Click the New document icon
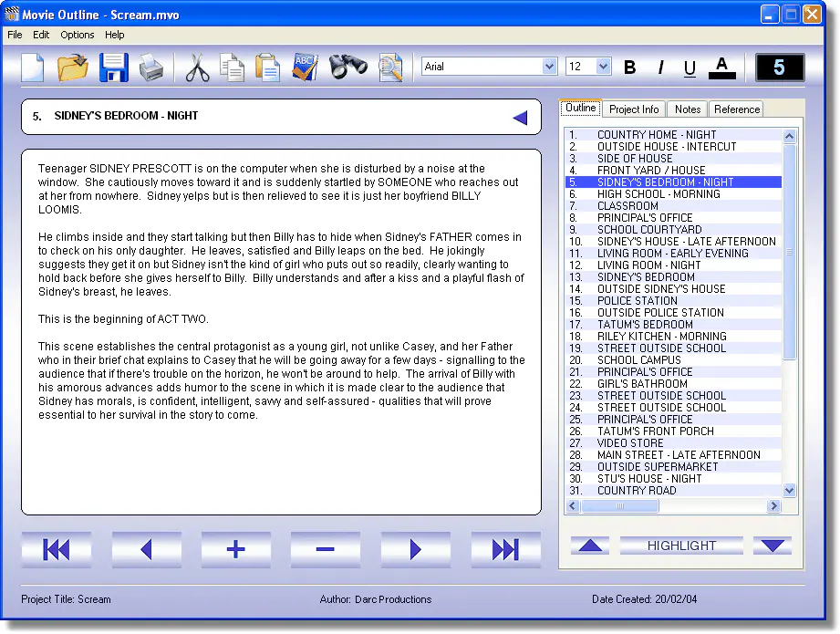Screen dimensions: 840x634 click(33, 68)
